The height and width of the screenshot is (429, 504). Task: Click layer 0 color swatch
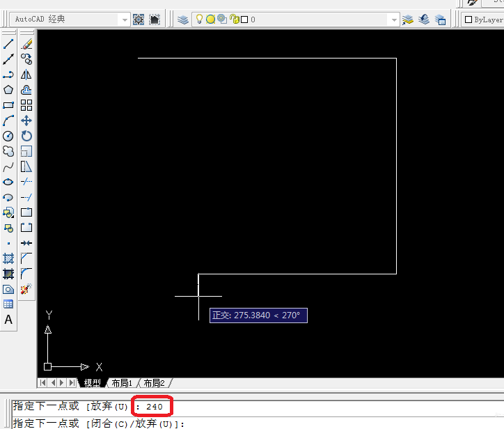coord(244,19)
